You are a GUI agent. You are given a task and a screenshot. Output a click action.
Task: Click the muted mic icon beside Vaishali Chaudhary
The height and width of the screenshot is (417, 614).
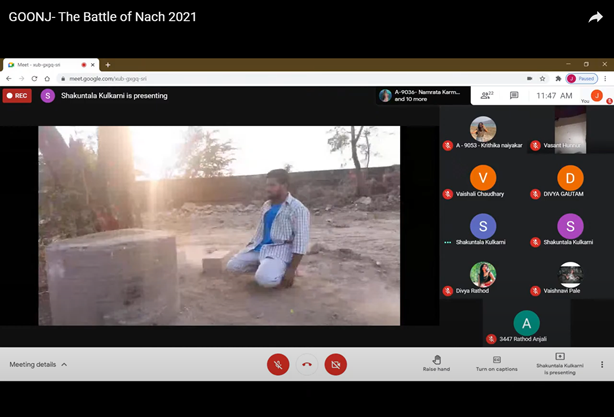click(x=448, y=194)
